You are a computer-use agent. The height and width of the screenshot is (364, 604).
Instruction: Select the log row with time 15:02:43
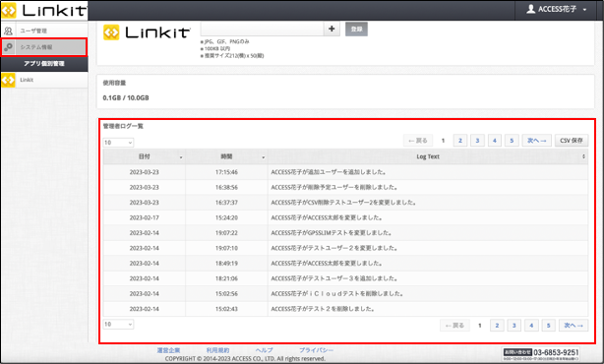point(345,309)
